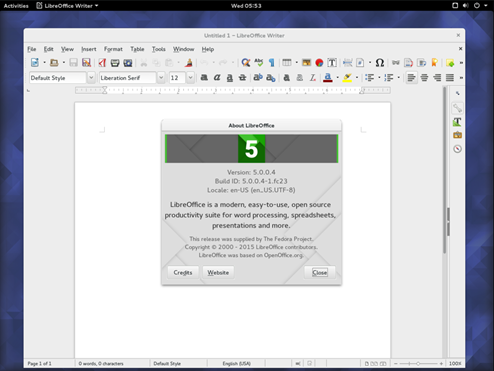The image size is (494, 371).
Task: Open the Open-file recent documents arrow
Action: pyautogui.click(x=64, y=62)
